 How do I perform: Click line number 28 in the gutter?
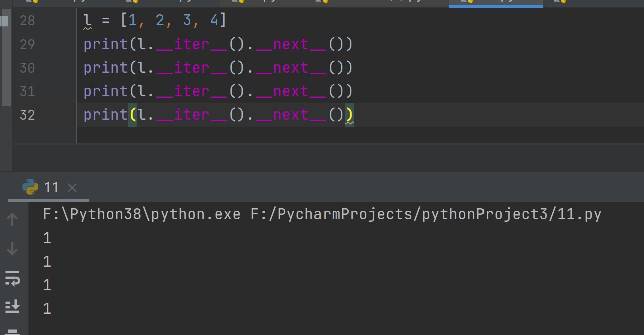pos(27,21)
